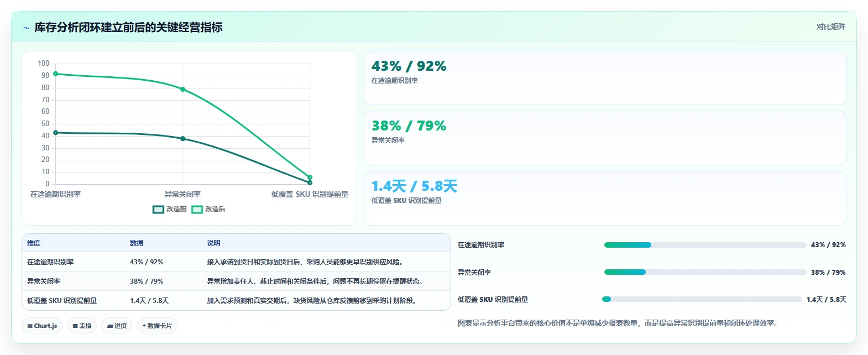Click progress value 38% / 79%
This screenshot has height=355, width=868.
[828, 272]
